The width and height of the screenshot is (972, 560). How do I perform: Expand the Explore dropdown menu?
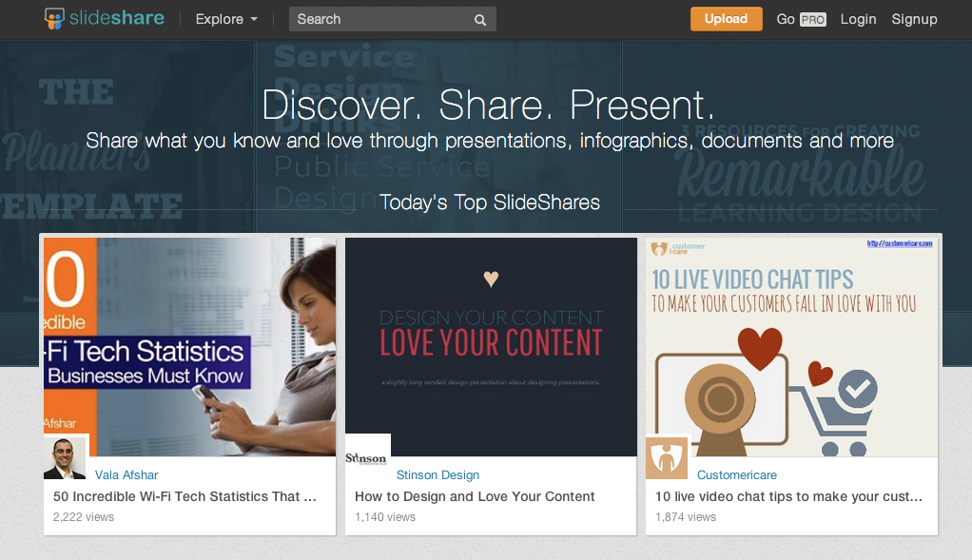(x=226, y=19)
